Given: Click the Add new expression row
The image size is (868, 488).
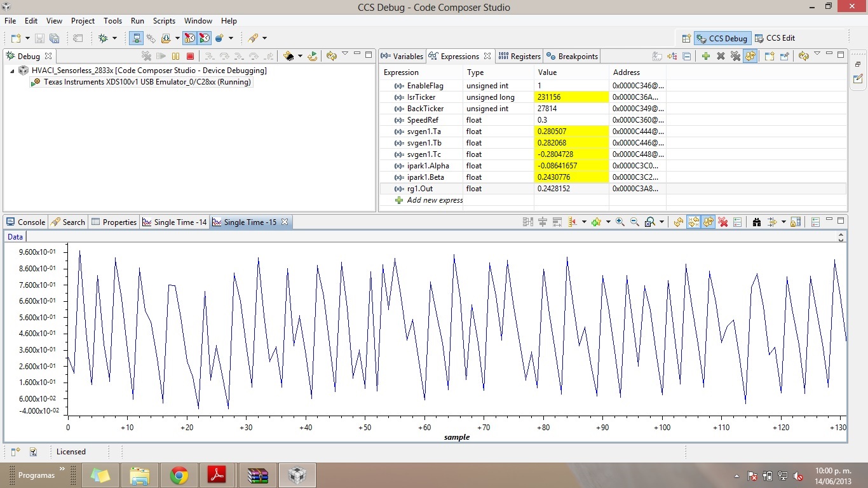Looking at the screenshot, I should (x=435, y=200).
